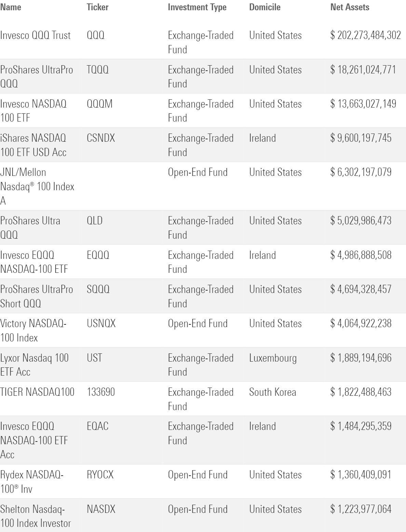Select the Luxembourg domicile cell

click(x=273, y=358)
